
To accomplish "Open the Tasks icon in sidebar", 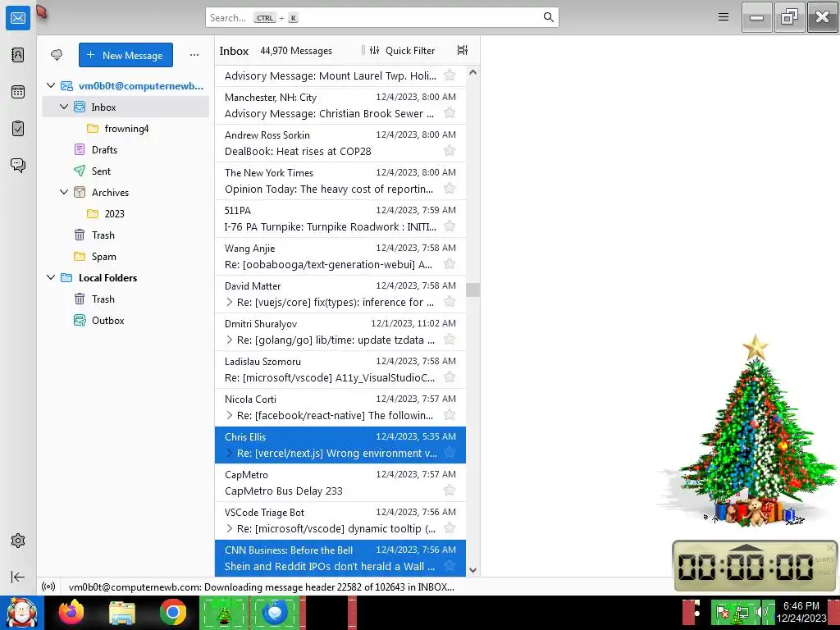I will (x=18, y=129).
